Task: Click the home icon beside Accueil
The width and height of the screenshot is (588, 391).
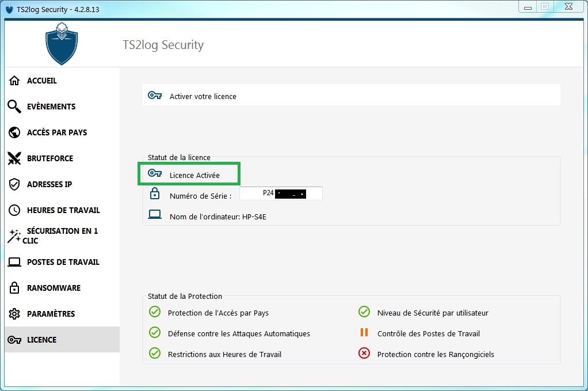Action: tap(14, 80)
